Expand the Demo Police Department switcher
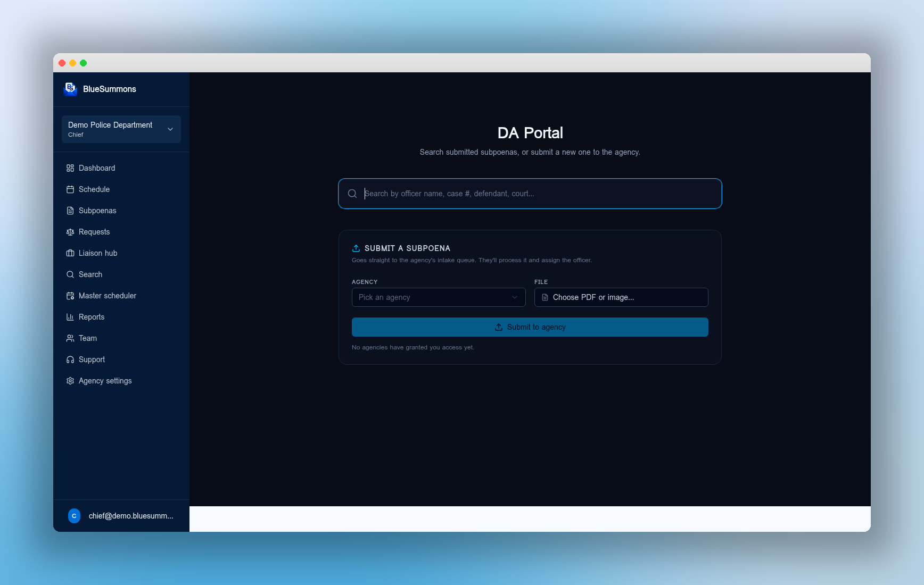Screen dimensions: 924x585 click(121, 129)
